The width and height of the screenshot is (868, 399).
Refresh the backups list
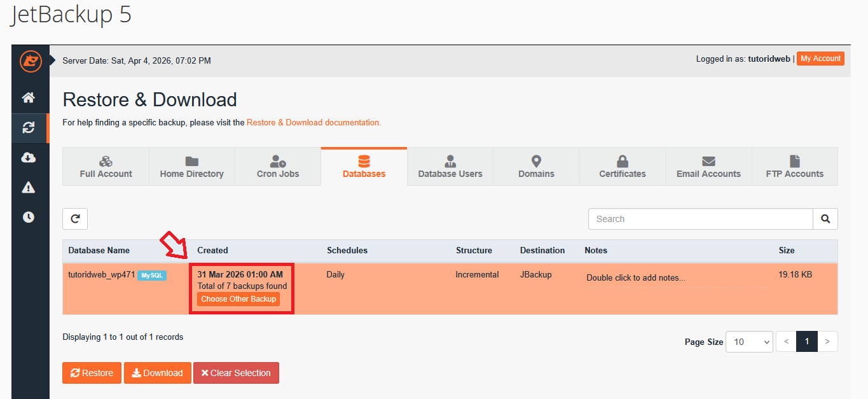(74, 218)
